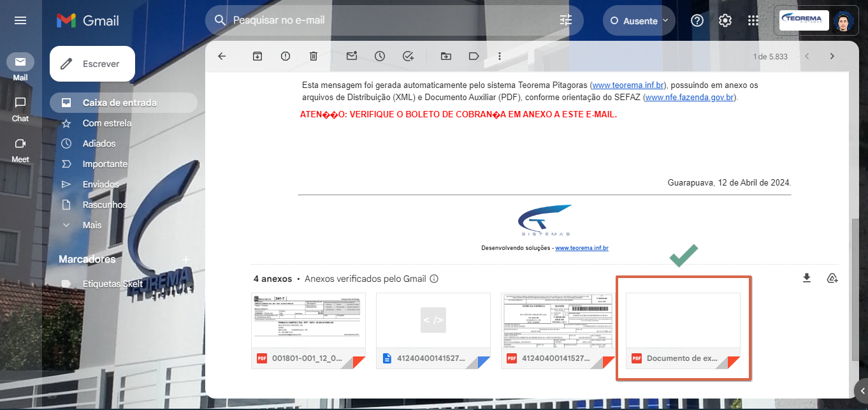The width and height of the screenshot is (868, 410).
Task: Open teorema.inf.br link below the logo
Action: [x=582, y=247]
